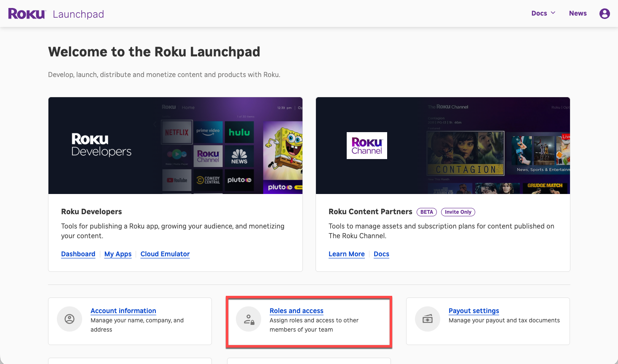Click the Welcome to the Roku Launchpad heading

154,52
